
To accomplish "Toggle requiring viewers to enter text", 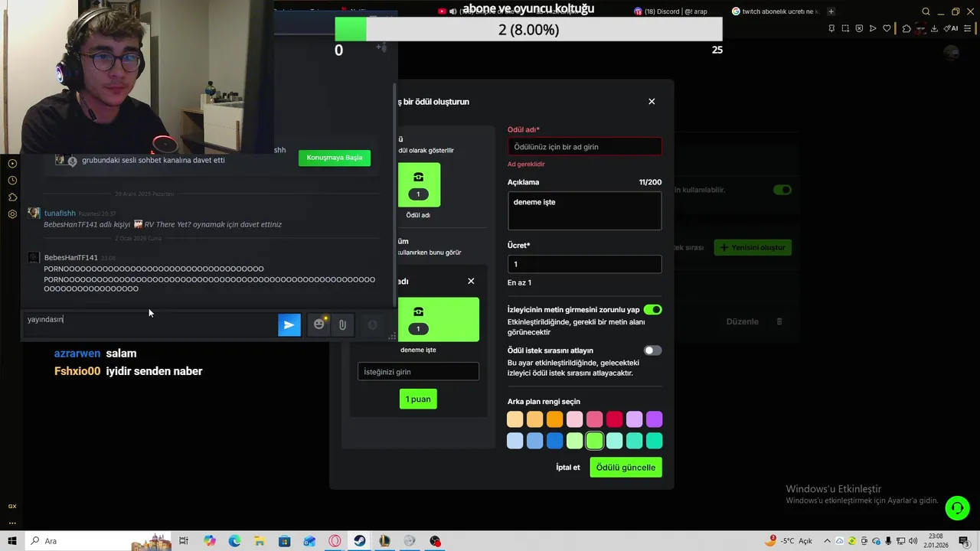I will tap(652, 310).
